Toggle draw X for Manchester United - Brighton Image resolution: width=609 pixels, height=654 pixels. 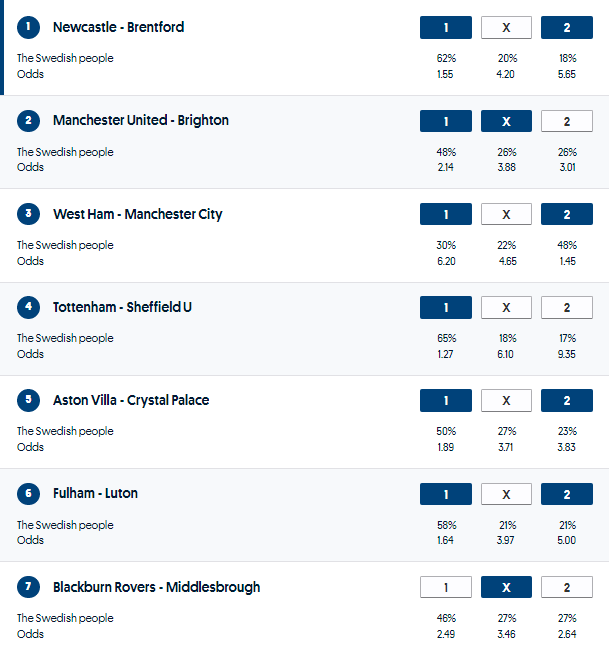[x=506, y=121]
